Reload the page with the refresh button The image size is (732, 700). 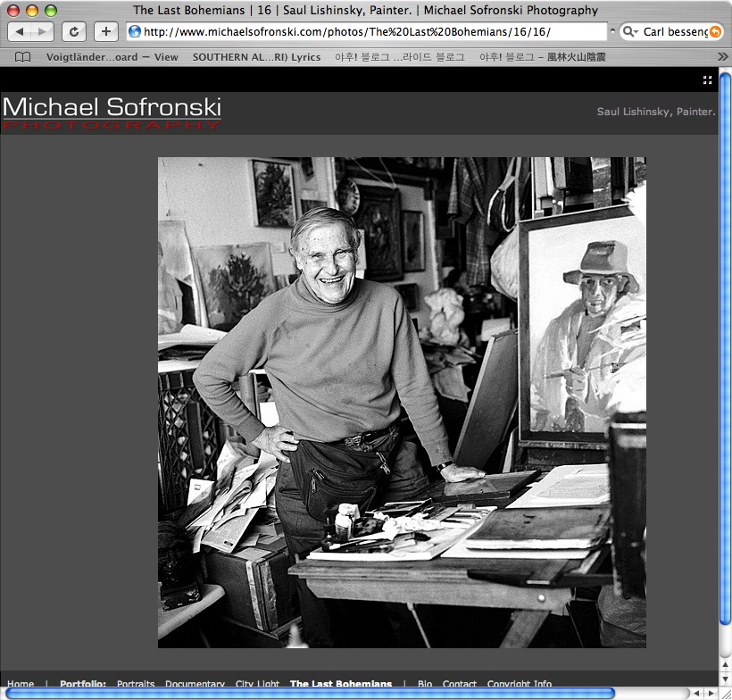74,32
